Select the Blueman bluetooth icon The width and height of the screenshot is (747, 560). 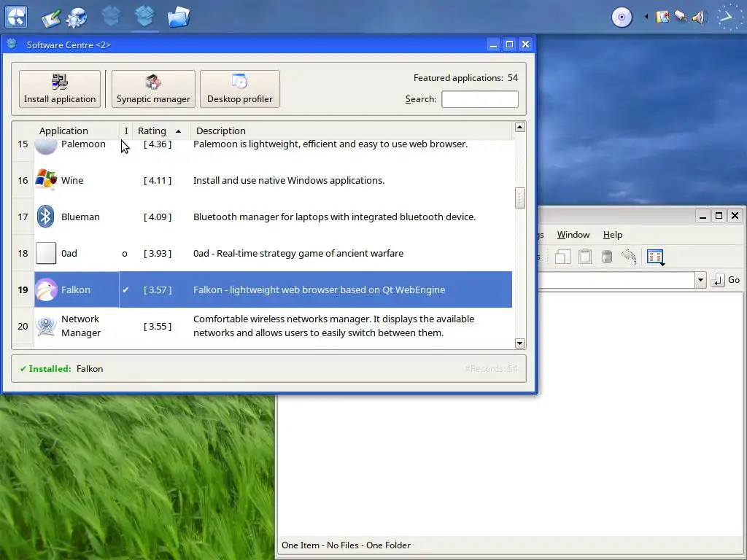[46, 217]
